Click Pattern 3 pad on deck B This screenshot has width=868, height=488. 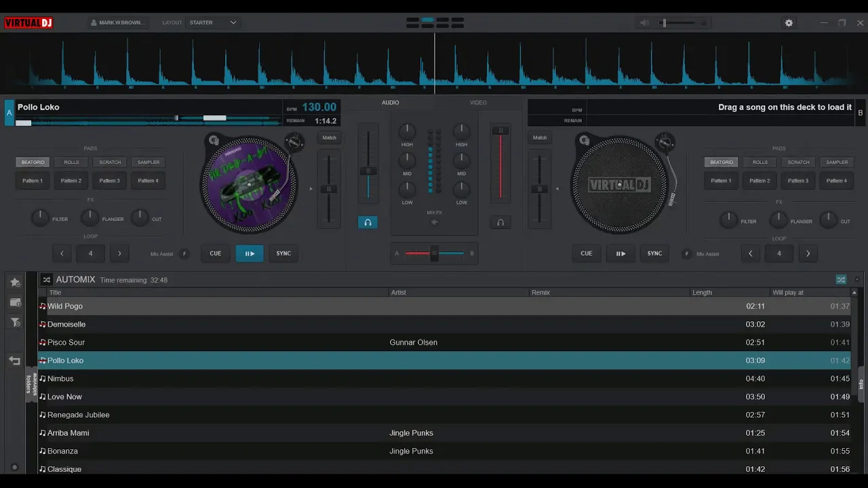[798, 181]
